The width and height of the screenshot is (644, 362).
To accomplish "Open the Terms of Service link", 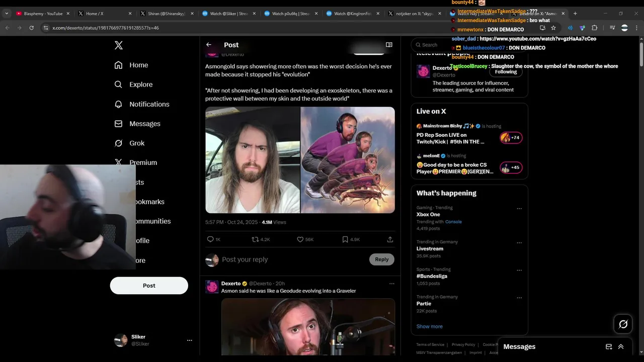I will [x=430, y=344].
